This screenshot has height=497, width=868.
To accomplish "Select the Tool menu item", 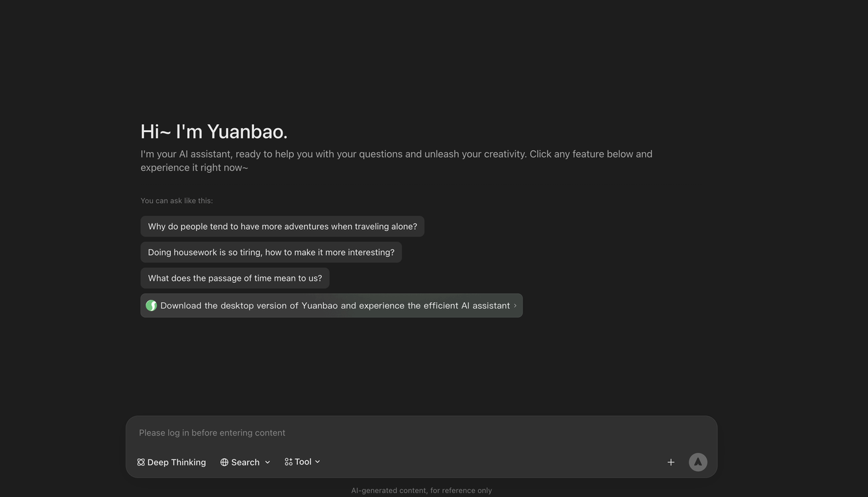I will (x=303, y=461).
